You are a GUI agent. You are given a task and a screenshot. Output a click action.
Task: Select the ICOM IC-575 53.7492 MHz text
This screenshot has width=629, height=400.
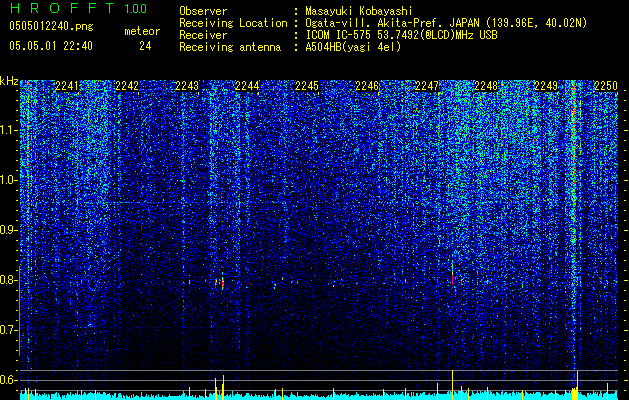(x=401, y=35)
